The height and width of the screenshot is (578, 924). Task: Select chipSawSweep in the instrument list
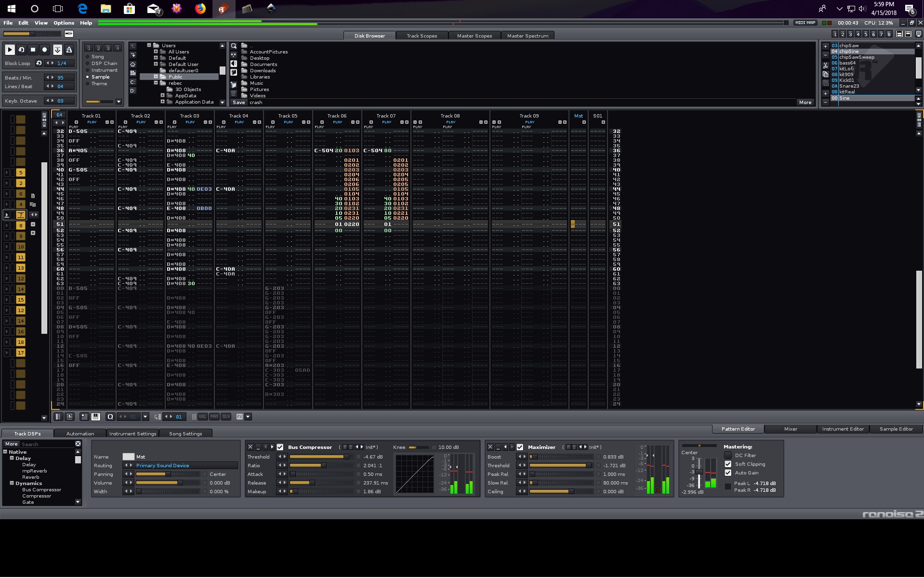pos(856,57)
